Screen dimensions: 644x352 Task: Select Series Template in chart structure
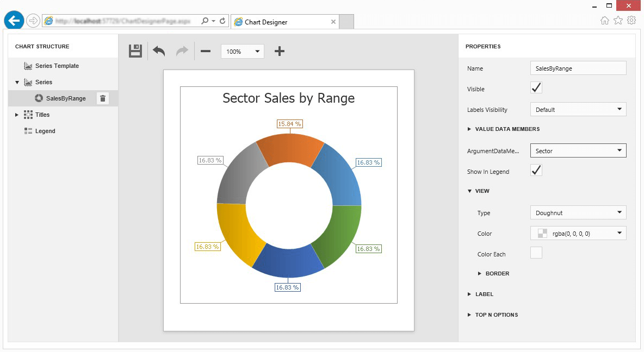(x=57, y=66)
